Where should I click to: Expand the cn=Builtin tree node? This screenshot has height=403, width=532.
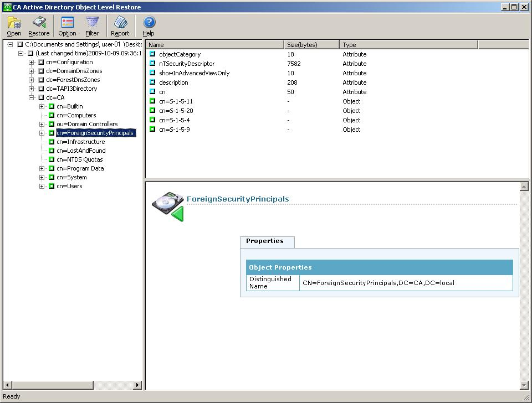[43, 106]
